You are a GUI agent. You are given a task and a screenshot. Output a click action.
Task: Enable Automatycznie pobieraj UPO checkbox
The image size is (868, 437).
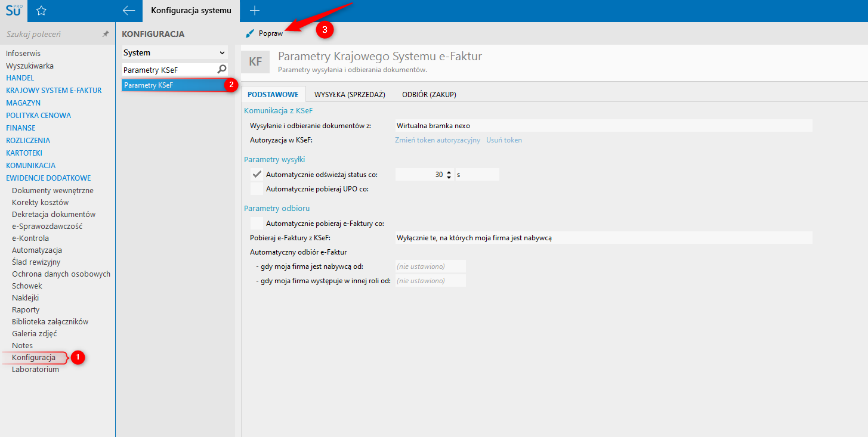(x=257, y=189)
